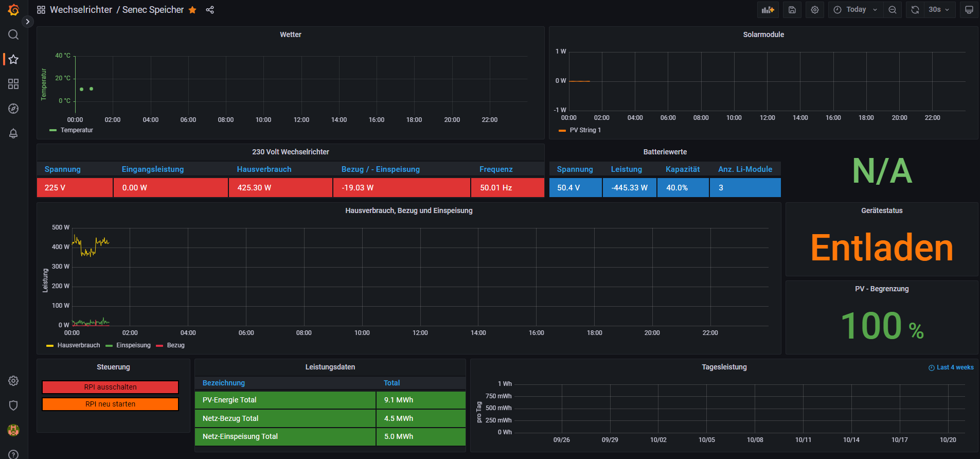Open the Today time range picker
Screen dimensions: 980x459
tap(856, 10)
